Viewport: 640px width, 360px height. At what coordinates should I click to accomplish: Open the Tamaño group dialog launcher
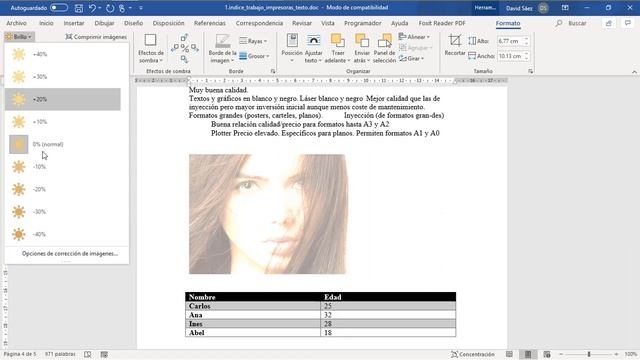click(530, 71)
